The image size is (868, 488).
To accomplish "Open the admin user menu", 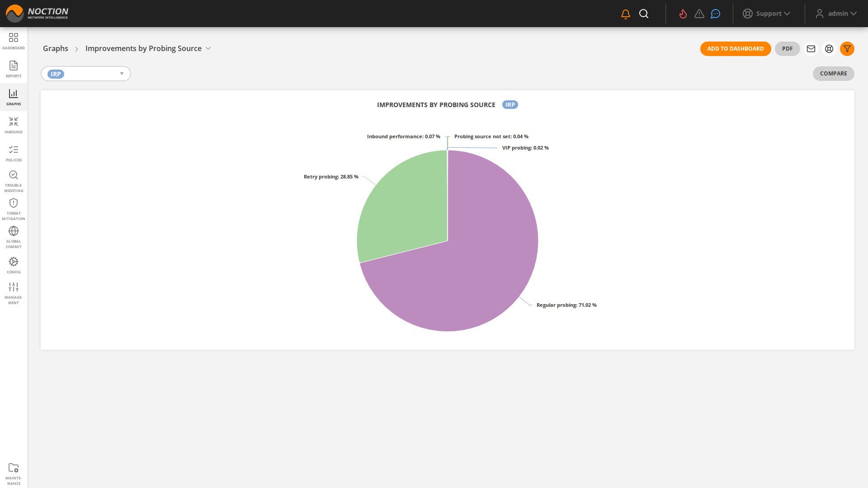I will (x=836, y=14).
